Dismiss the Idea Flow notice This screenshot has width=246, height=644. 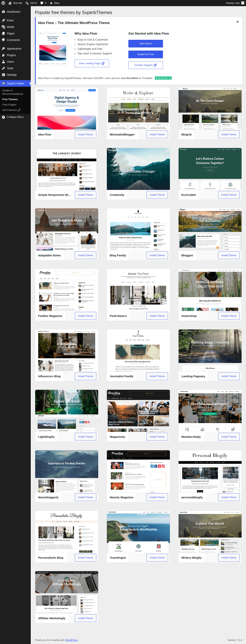tap(238, 22)
